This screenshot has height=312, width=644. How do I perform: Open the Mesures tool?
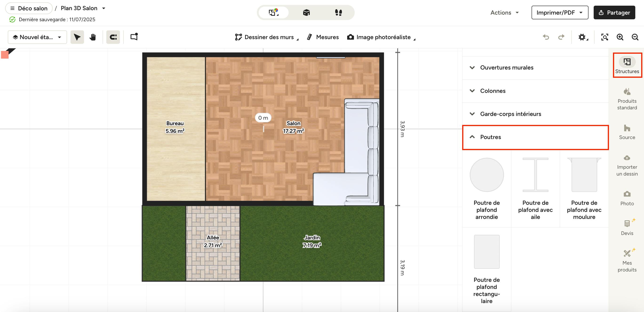[323, 37]
